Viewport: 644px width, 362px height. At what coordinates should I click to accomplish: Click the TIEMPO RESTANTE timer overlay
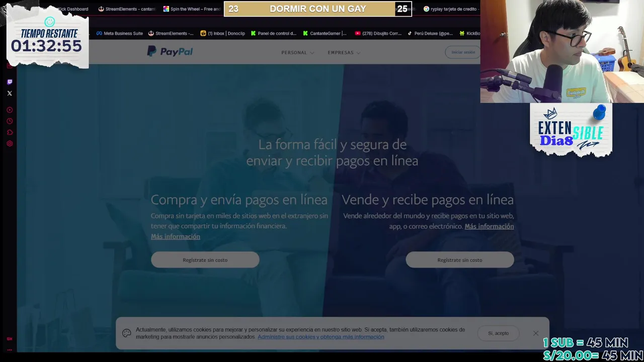[x=47, y=41]
